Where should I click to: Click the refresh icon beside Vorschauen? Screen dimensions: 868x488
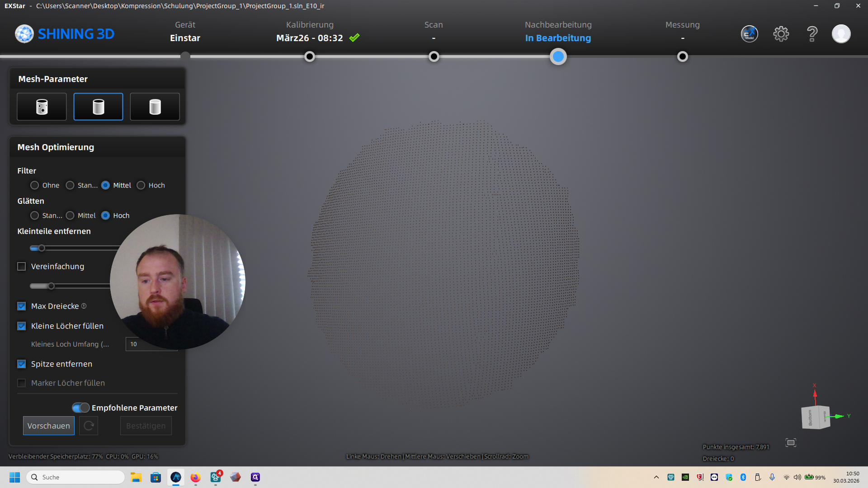pos(89,426)
